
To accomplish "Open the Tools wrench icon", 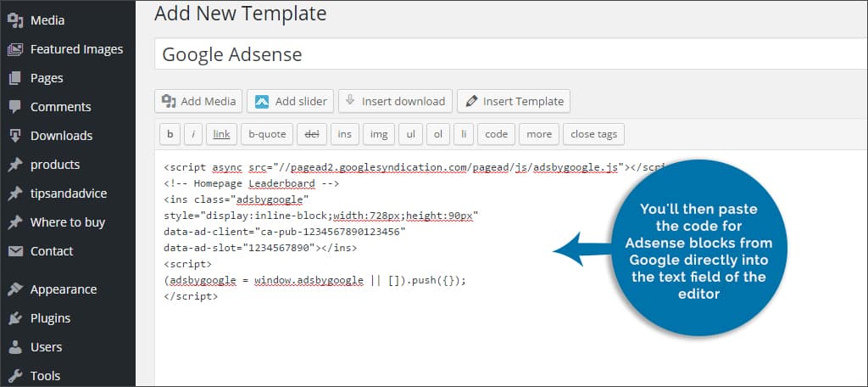I will pyautogui.click(x=14, y=376).
